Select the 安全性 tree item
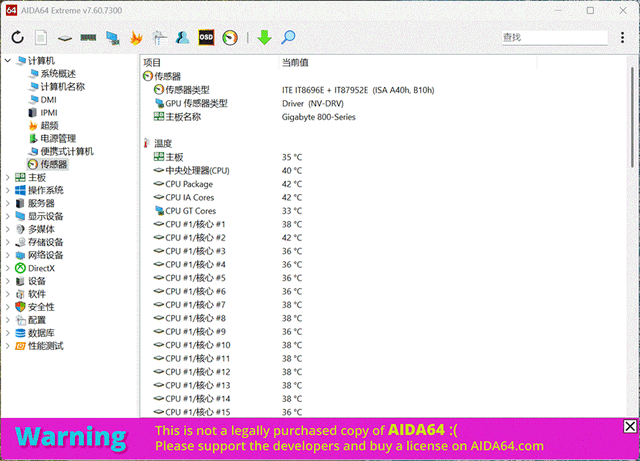Viewport: 640px width, 461px height. click(41, 307)
